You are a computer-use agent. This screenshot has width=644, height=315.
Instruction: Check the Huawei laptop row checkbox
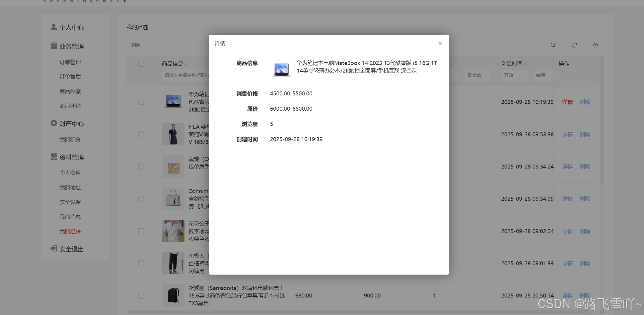(141, 102)
